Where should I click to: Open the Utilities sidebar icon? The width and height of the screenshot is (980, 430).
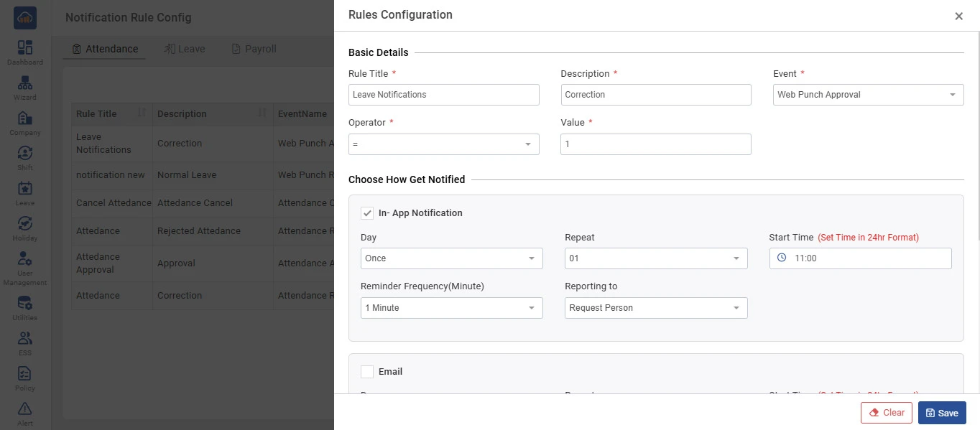click(x=25, y=304)
